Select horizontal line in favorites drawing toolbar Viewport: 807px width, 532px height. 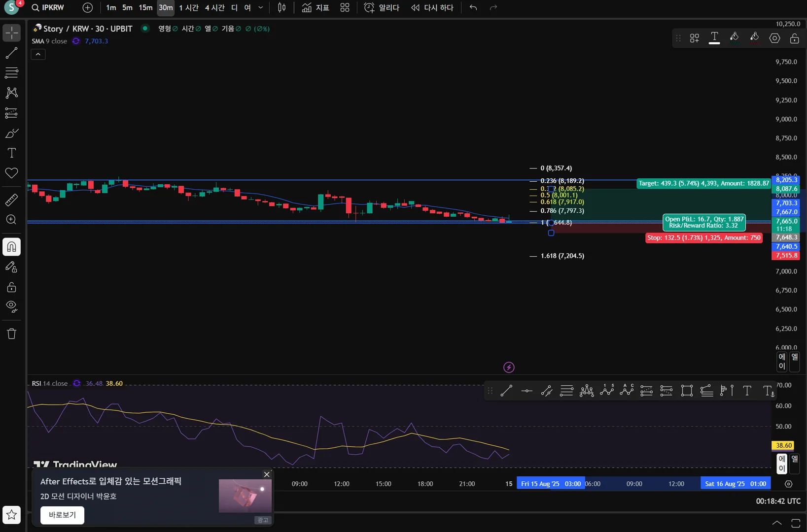coord(526,391)
